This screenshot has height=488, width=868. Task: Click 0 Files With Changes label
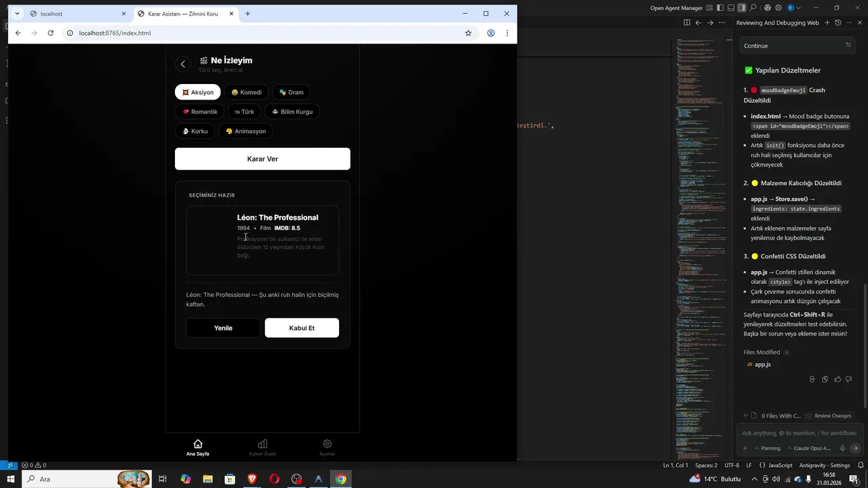pos(781,415)
